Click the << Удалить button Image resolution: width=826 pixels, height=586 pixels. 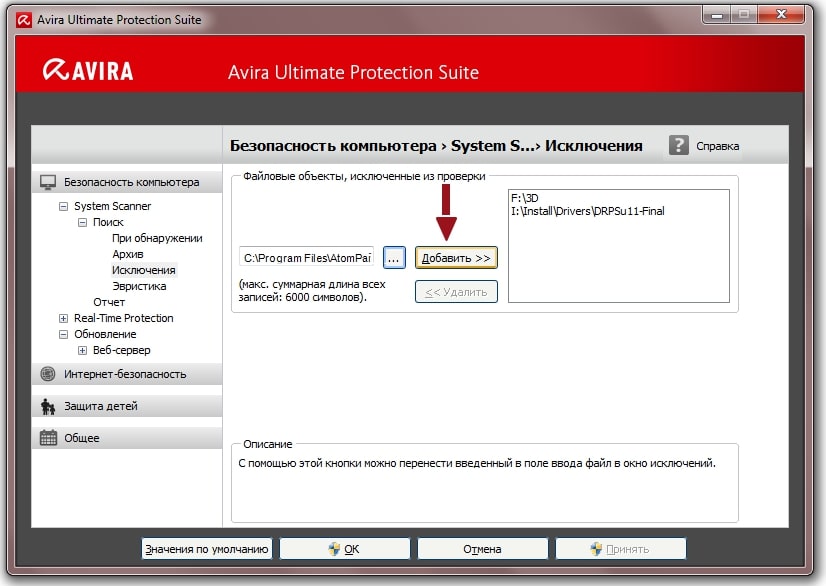coord(456,292)
